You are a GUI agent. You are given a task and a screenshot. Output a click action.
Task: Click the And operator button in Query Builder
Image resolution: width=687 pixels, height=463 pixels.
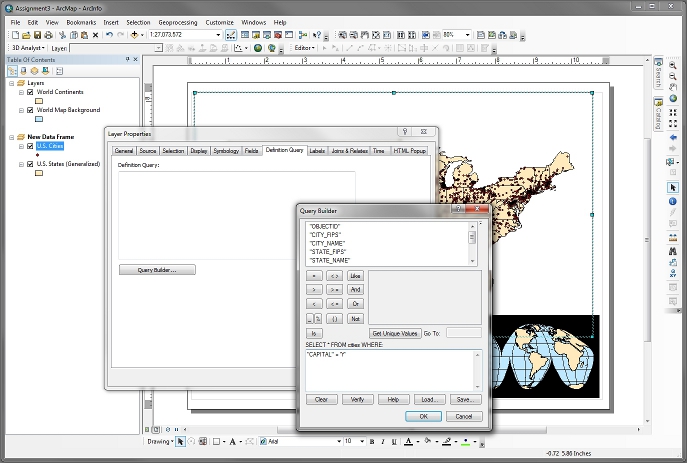(355, 290)
